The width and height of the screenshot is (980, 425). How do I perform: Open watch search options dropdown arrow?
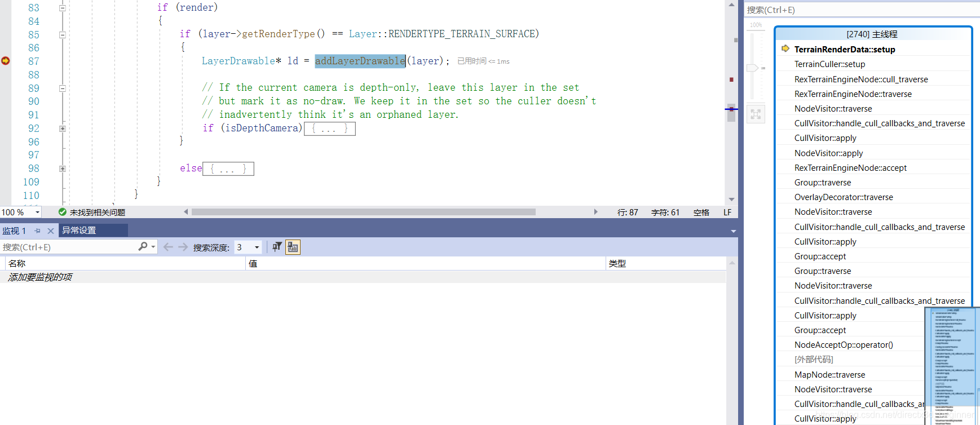(153, 247)
